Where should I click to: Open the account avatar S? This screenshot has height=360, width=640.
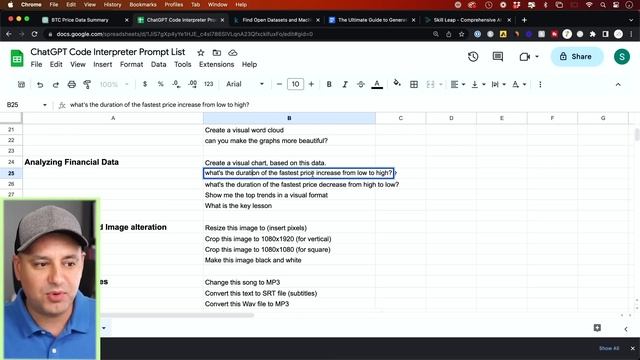tap(622, 57)
